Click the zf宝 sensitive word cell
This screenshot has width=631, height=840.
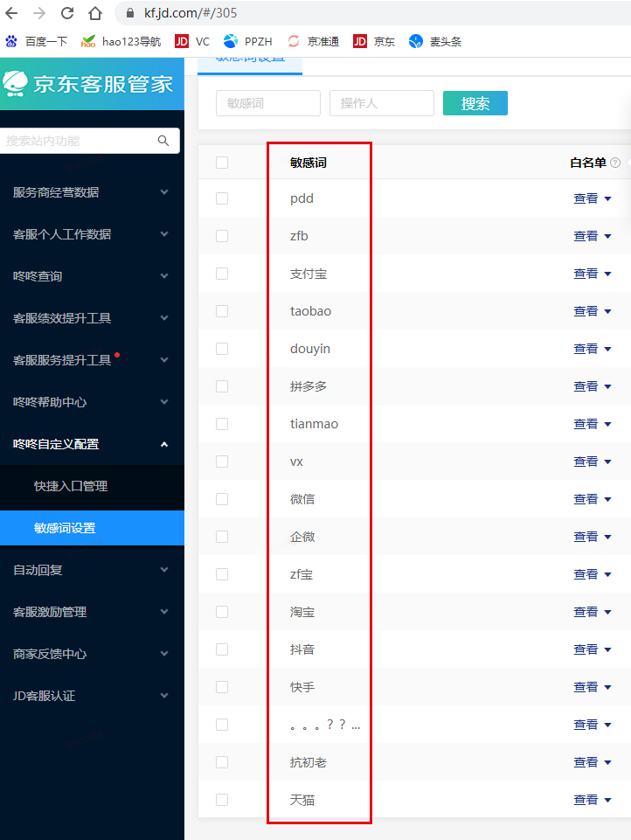pyautogui.click(x=301, y=574)
